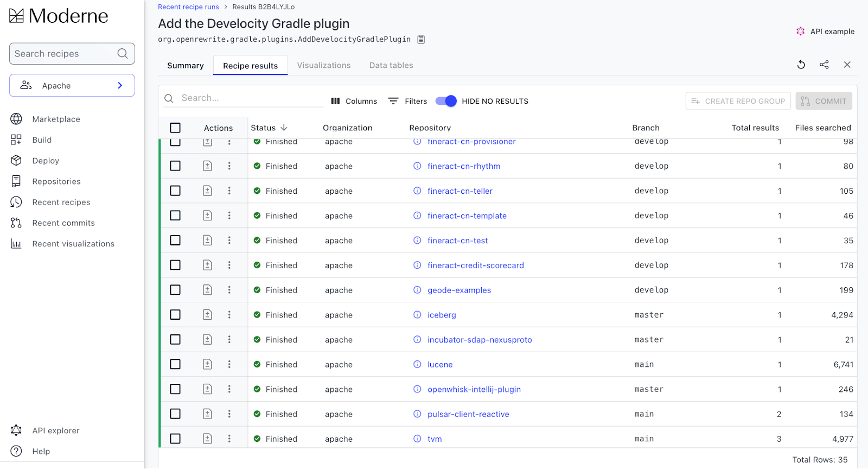Open diff icon for fineract-cn-rhythm row
This screenshot has width=868, height=469.
(x=207, y=166)
